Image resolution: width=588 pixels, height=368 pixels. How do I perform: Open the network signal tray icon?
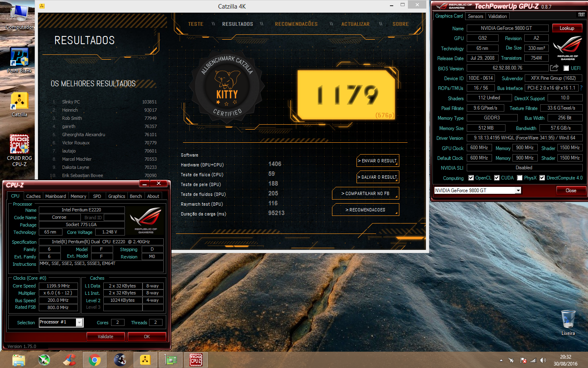click(x=533, y=360)
